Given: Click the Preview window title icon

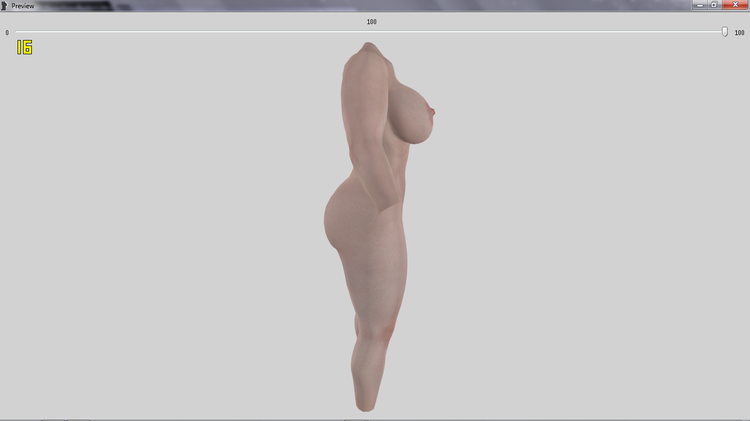Looking at the screenshot, I should (4, 6).
